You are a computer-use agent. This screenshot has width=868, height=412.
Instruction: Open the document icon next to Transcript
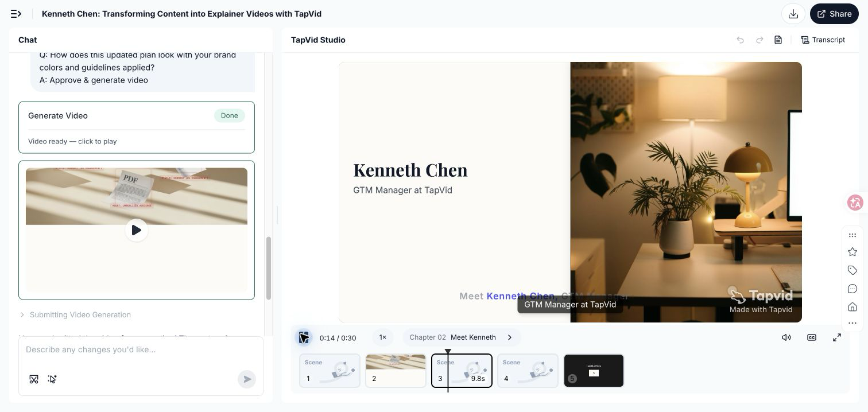tap(778, 40)
